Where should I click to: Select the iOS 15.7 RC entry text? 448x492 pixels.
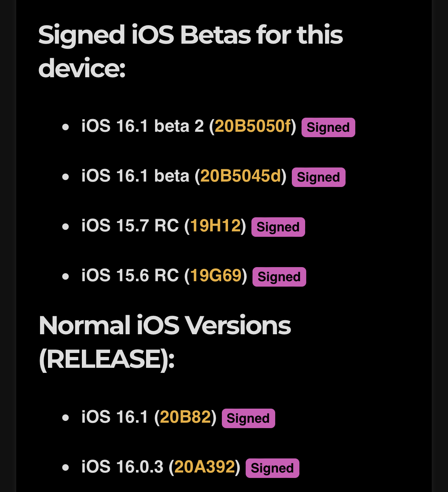point(164,226)
